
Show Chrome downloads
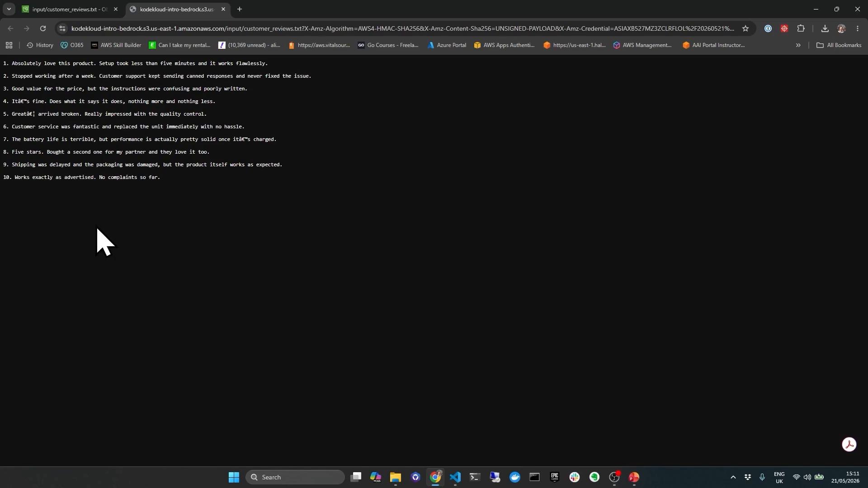[x=825, y=28]
